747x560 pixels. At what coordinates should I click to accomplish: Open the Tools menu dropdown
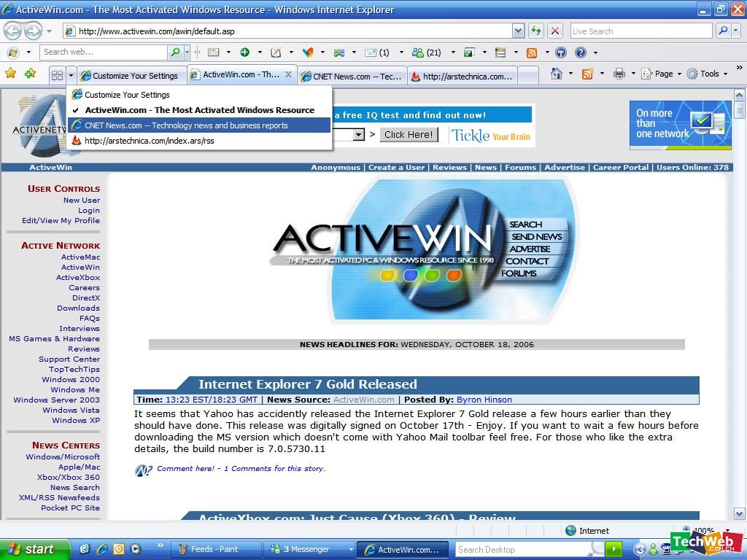tap(708, 74)
